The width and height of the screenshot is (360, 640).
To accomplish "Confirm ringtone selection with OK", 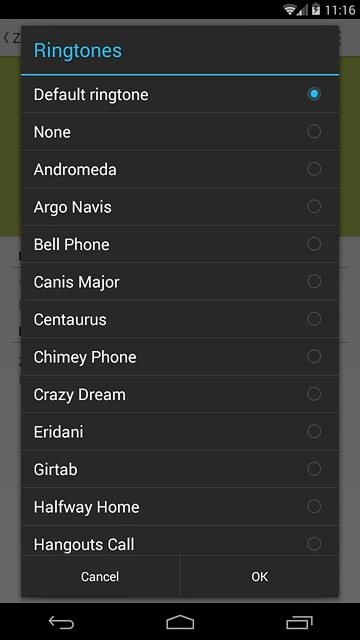I will [x=259, y=576].
